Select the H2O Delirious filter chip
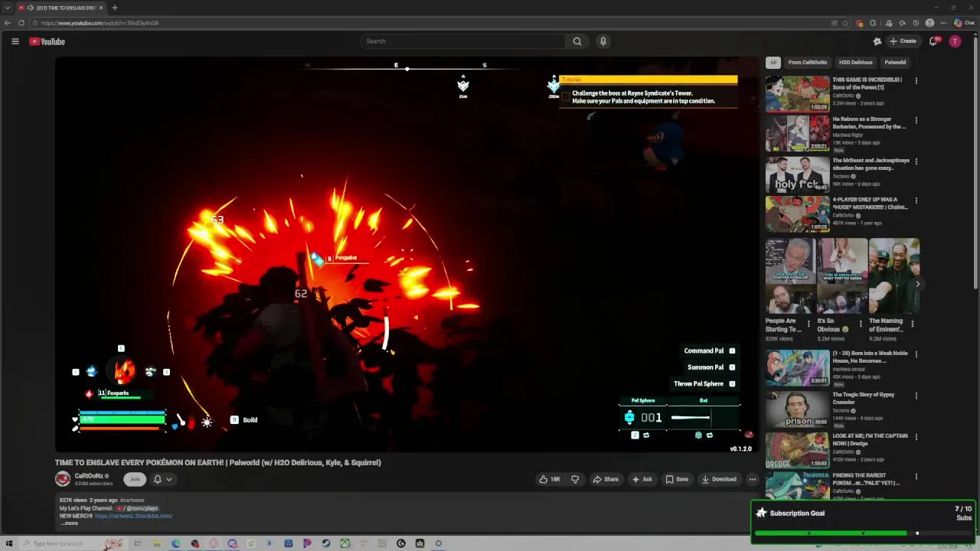This screenshot has width=980, height=551. (855, 62)
